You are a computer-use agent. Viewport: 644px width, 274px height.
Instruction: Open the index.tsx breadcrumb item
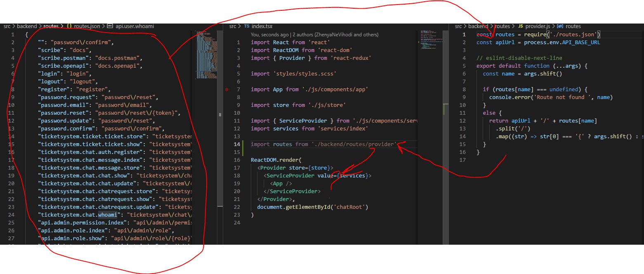click(x=262, y=26)
